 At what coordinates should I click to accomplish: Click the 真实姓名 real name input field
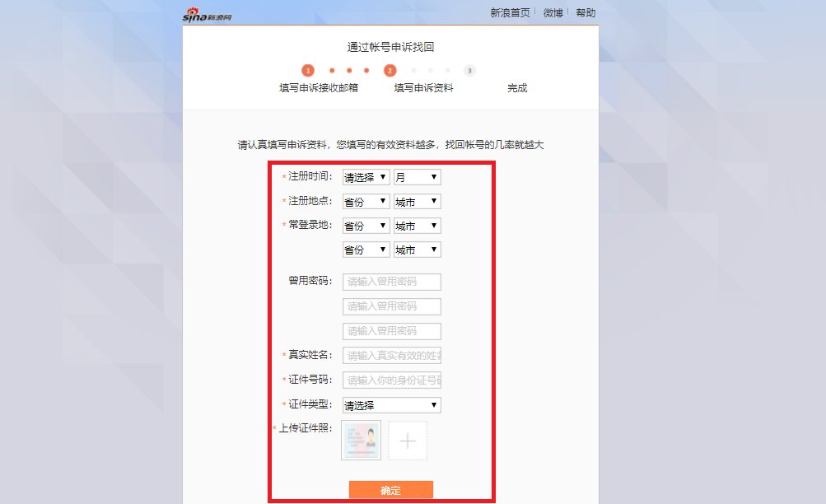click(x=391, y=355)
